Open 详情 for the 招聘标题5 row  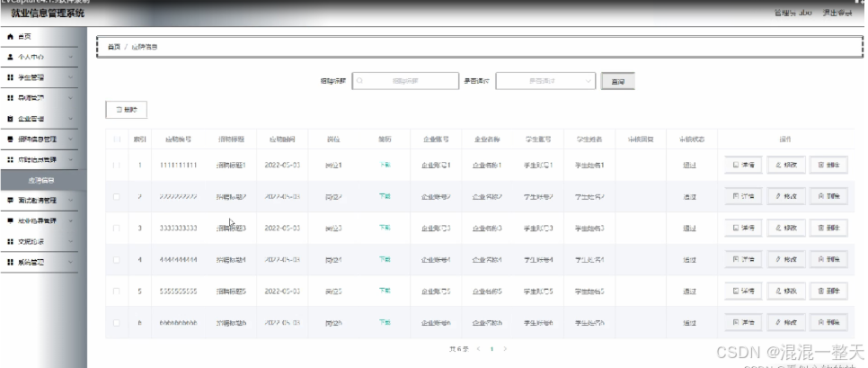pyautogui.click(x=743, y=291)
